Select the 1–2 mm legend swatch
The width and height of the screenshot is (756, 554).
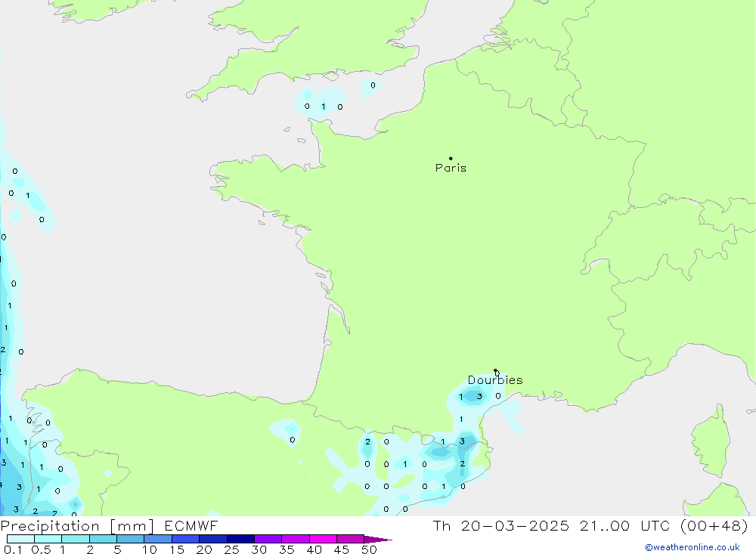coord(76,539)
